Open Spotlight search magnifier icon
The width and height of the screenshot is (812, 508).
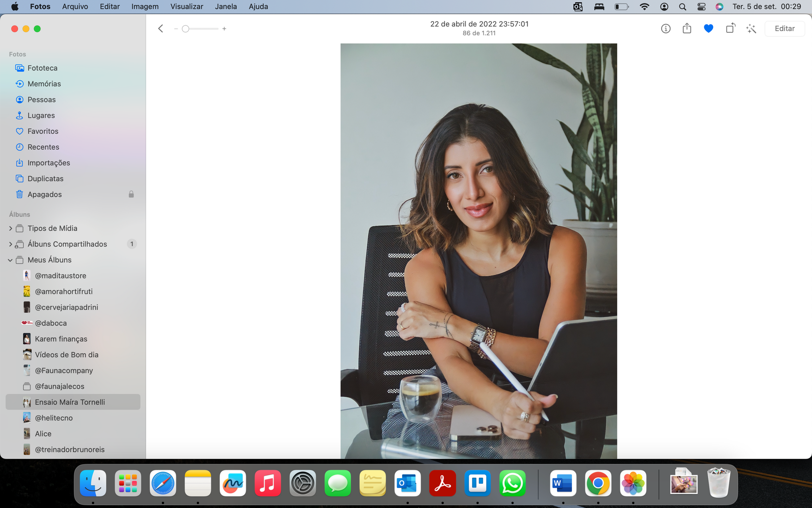(x=682, y=6)
